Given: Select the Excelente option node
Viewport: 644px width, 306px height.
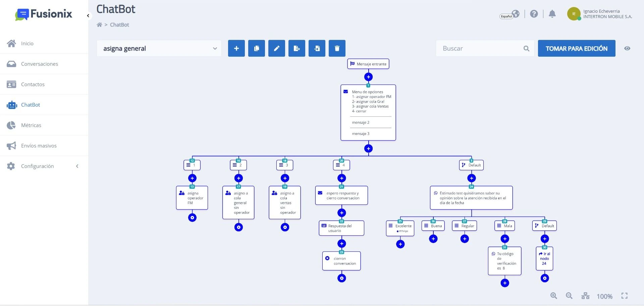Looking at the screenshot, I should (x=400, y=228).
